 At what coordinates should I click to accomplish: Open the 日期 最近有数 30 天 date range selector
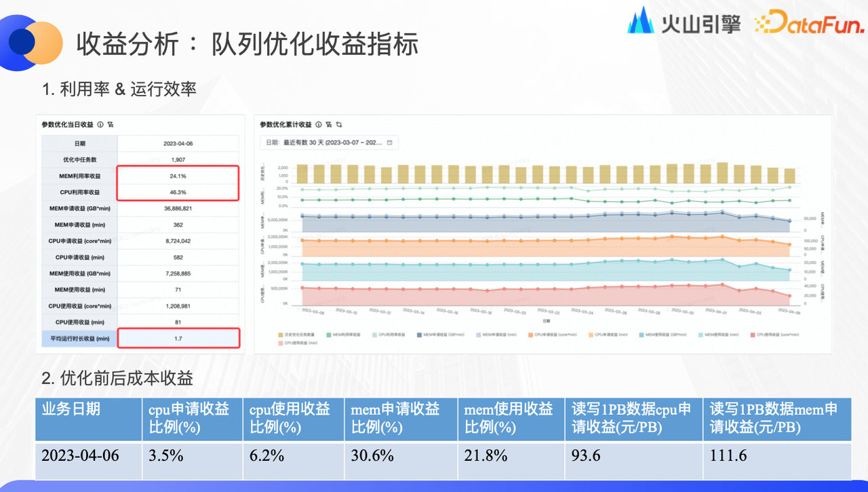point(330,143)
